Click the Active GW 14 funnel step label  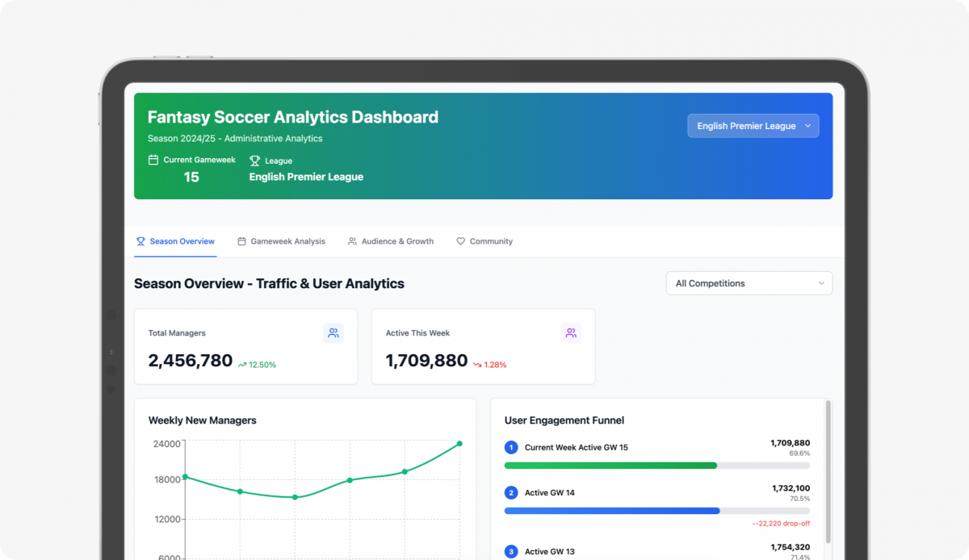tap(549, 492)
